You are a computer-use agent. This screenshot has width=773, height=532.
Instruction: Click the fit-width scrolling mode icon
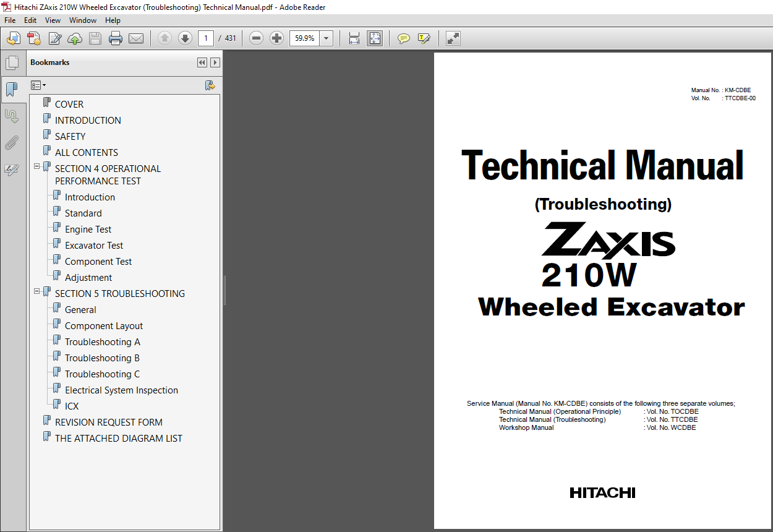(x=354, y=38)
